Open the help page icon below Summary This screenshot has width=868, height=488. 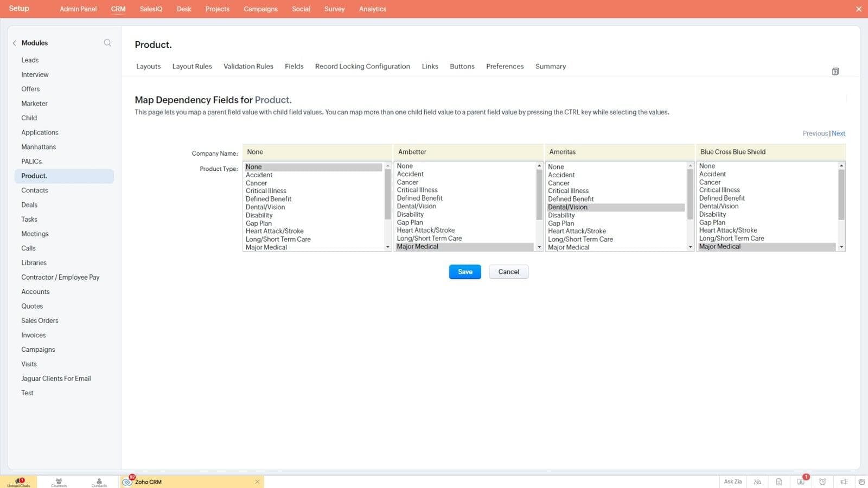click(x=835, y=72)
